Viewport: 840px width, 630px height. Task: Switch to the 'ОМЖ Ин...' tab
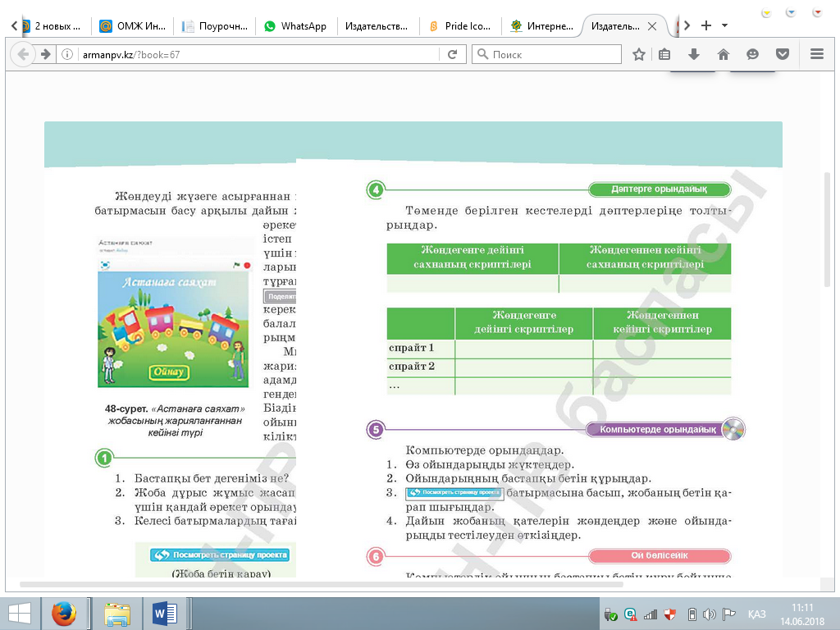(133, 25)
